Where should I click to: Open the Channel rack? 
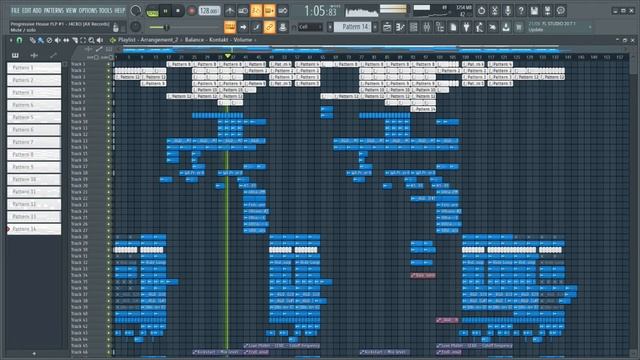(x=413, y=27)
